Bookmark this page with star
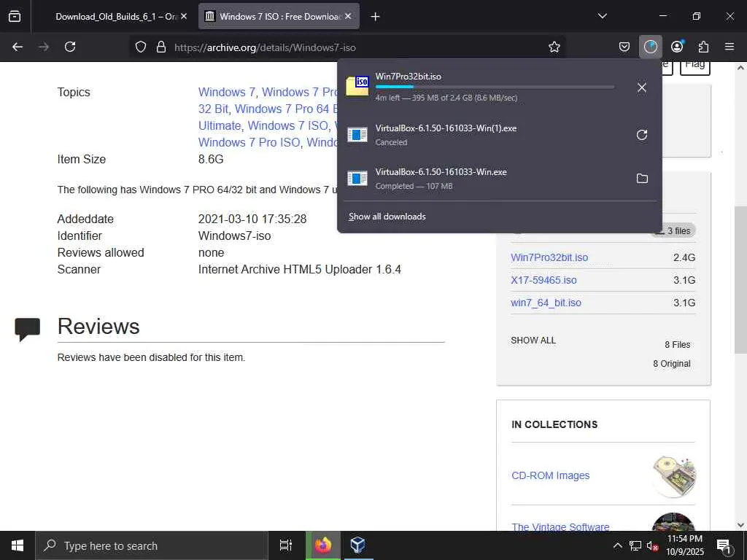Viewport: 747px width, 560px height. click(x=554, y=47)
